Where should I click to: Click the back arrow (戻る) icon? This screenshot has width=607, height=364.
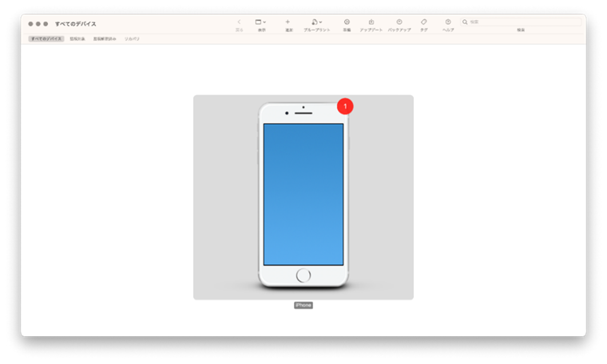pyautogui.click(x=239, y=22)
